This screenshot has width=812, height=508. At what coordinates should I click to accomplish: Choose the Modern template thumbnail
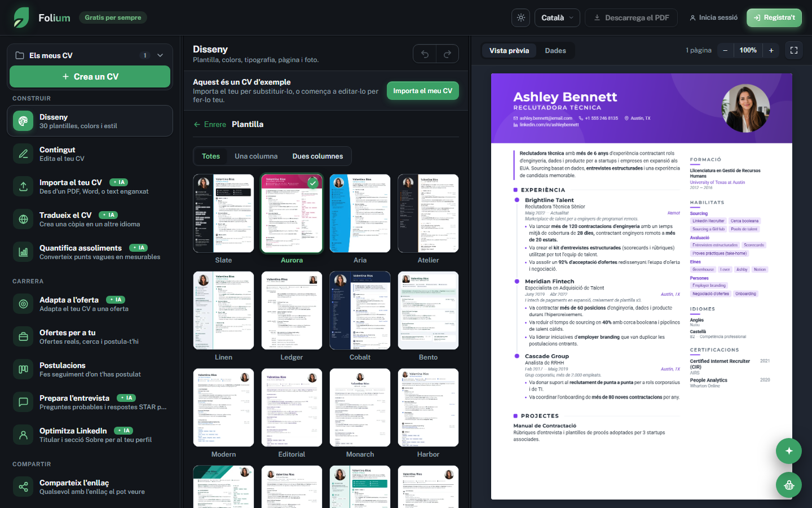[223, 408]
